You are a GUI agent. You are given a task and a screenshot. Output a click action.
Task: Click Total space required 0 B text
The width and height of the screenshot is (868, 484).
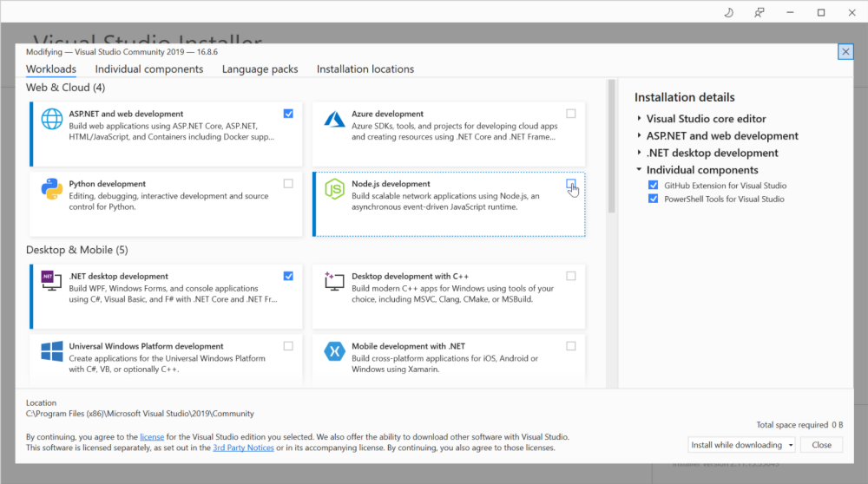800,425
